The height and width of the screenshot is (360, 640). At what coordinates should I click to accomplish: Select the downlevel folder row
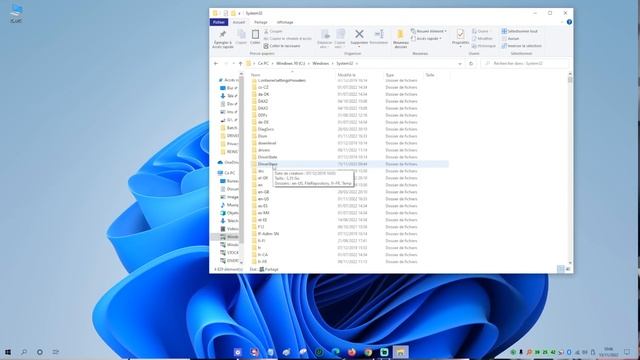point(350,143)
